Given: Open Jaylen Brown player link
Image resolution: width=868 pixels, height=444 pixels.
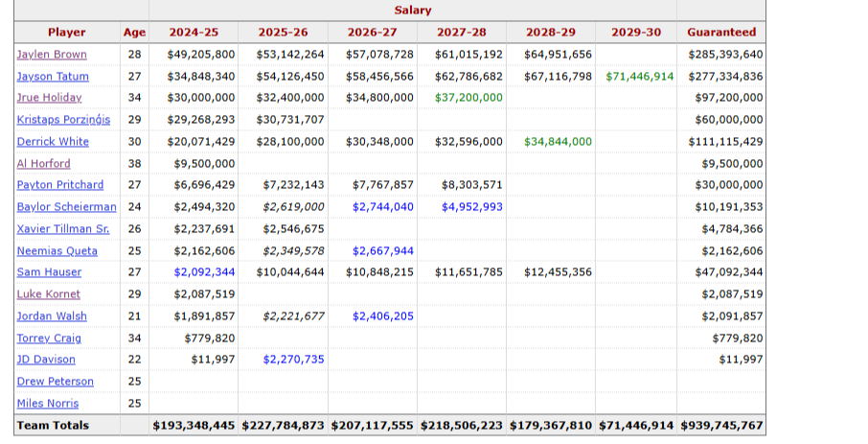Looking at the screenshot, I should point(52,55).
